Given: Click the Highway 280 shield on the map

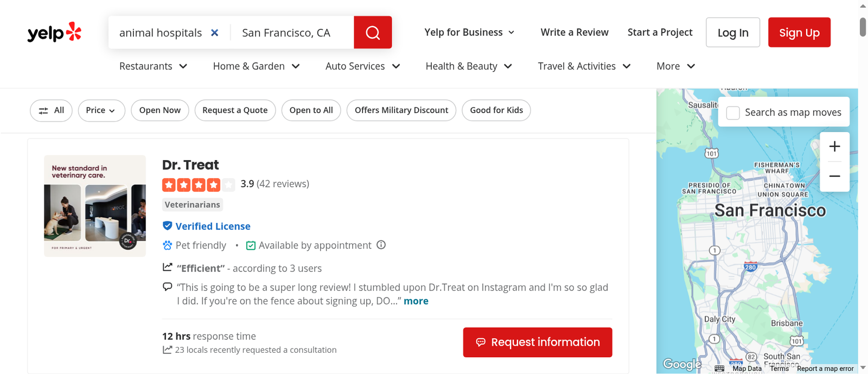Looking at the screenshot, I should pos(750,267).
